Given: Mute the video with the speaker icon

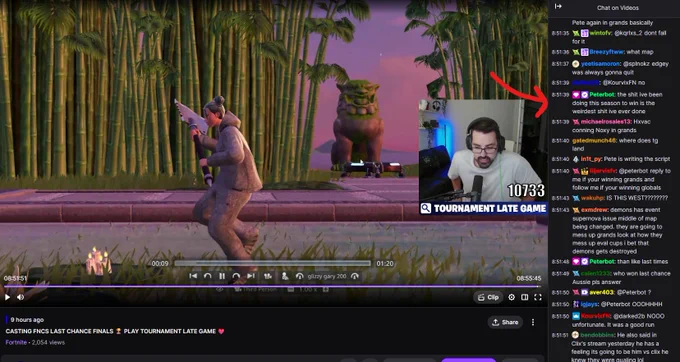Looking at the screenshot, I should [20, 297].
